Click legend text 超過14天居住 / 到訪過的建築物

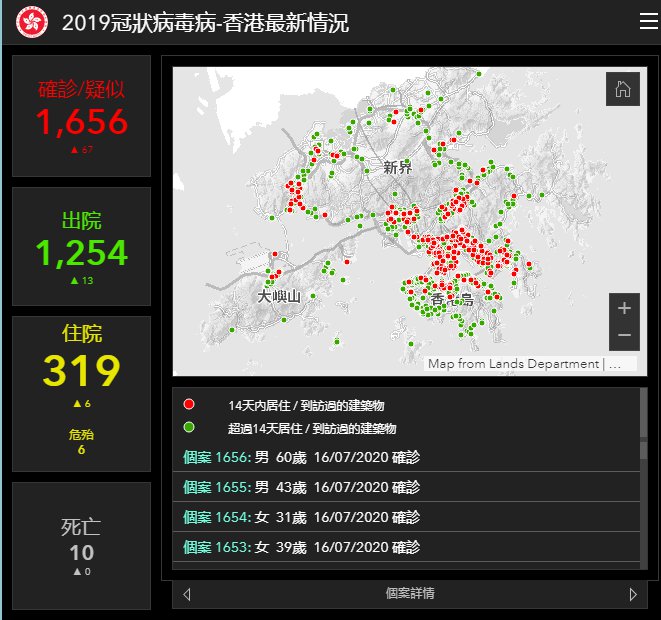(312, 429)
